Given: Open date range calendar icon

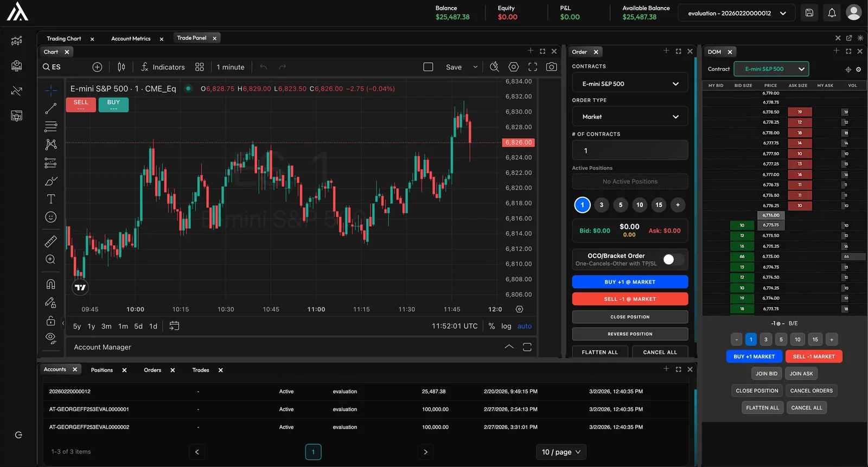Looking at the screenshot, I should (174, 326).
